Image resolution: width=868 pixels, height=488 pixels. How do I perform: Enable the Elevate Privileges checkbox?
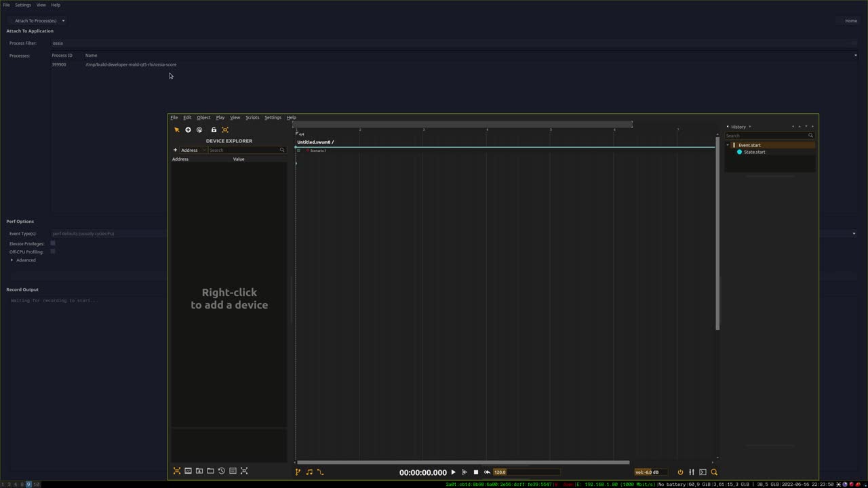53,243
